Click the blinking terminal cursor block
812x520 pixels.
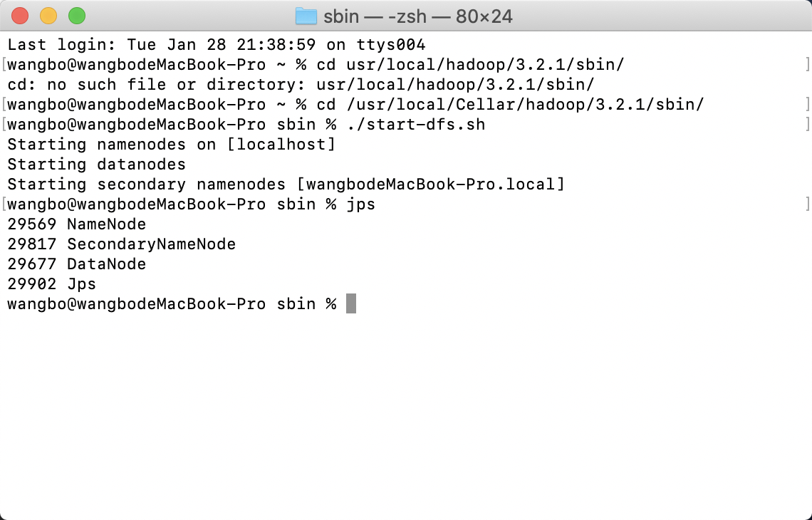pos(350,303)
